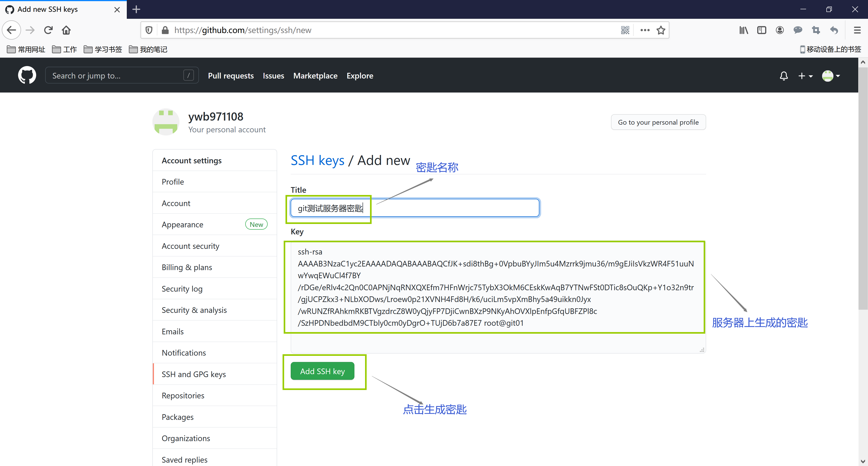This screenshot has width=868, height=466.
Task: Open Billing & plans in sidebar
Action: (215, 267)
